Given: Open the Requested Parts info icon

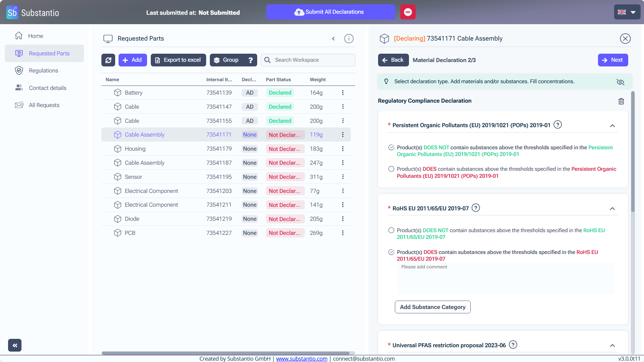Looking at the screenshot, I should (x=349, y=39).
